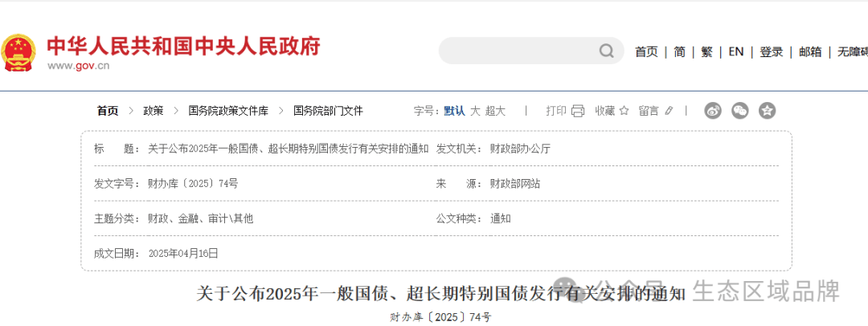The height and width of the screenshot is (326, 868).
Task: Click the www.gov.cn URL text
Action: tap(78, 66)
